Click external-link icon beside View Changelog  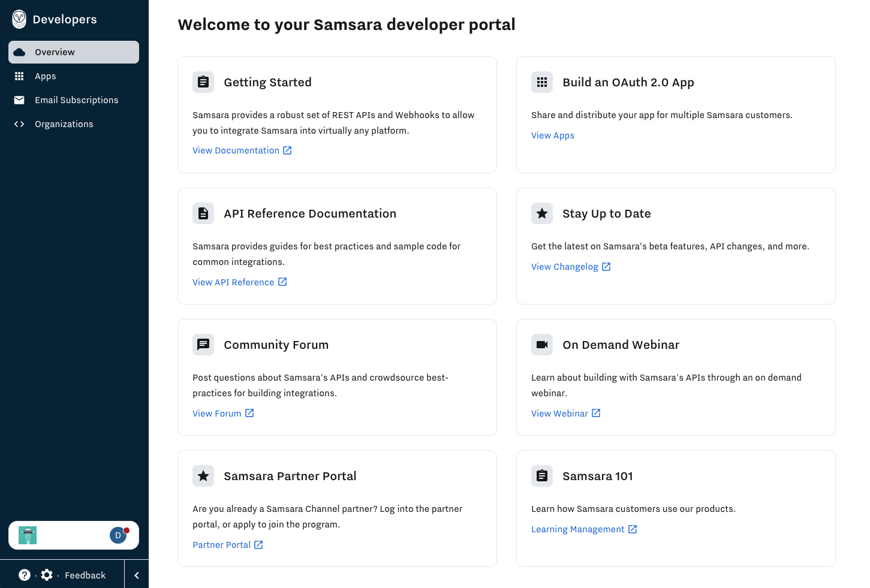(606, 267)
